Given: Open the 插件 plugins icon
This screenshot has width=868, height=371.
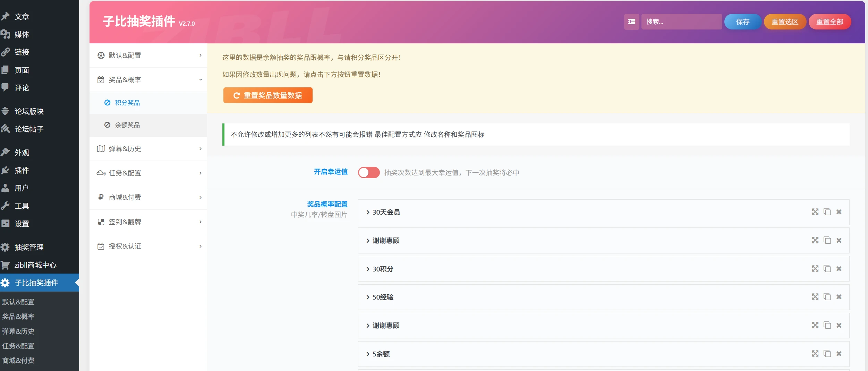Looking at the screenshot, I should pyautogui.click(x=6, y=170).
